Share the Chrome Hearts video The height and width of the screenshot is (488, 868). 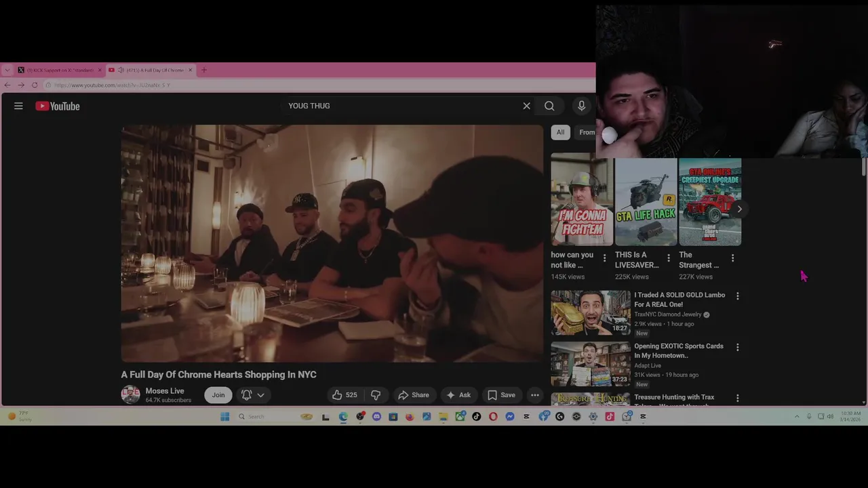(413, 395)
